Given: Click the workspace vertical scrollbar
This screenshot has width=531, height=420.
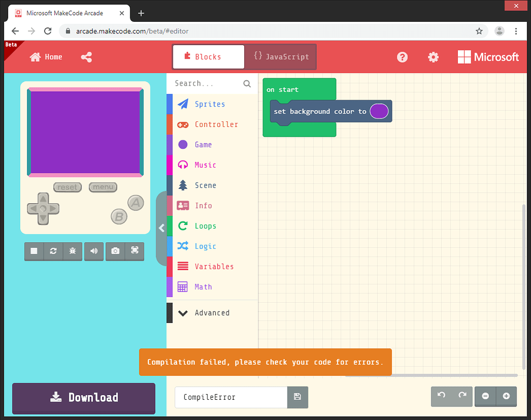Looking at the screenshot, I should (524, 288).
